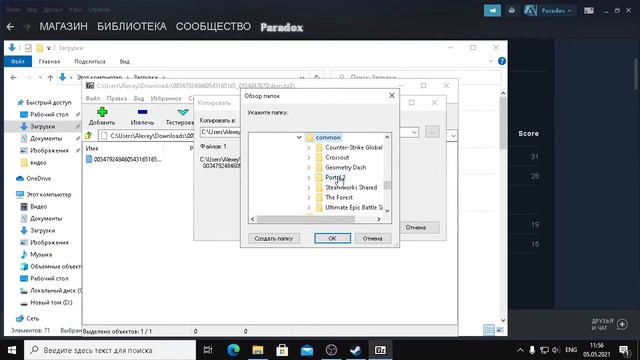Open Windows Start menu

(x=12, y=350)
